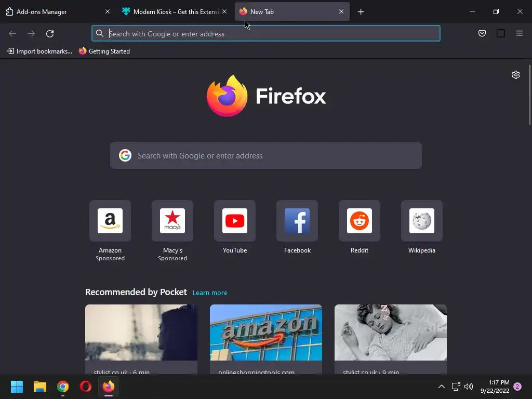Viewport: 532px width, 399px height.
Task: Open the Firefox hamburger application menu
Action: point(520,33)
